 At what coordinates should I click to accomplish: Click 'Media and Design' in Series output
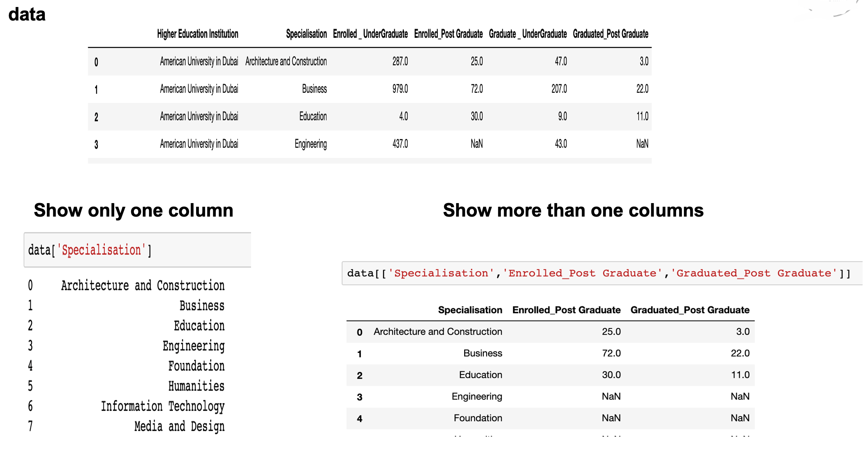179,426
